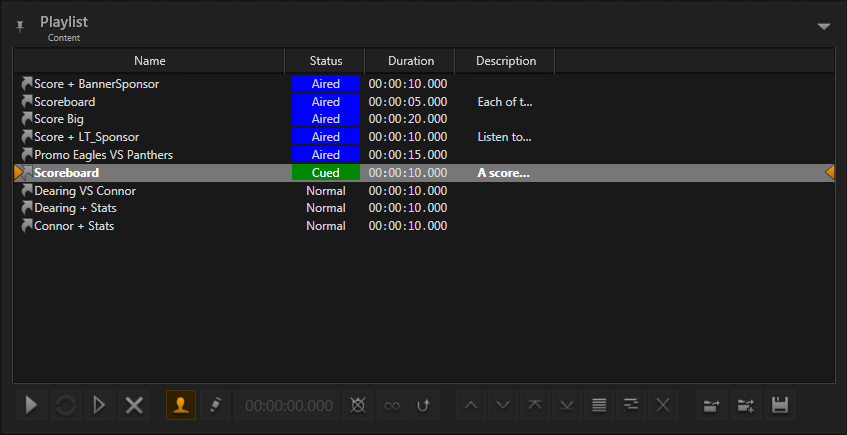Screen dimensions: 847x435
Task: Select the pencil edit icon
Action: pyautogui.click(x=214, y=405)
